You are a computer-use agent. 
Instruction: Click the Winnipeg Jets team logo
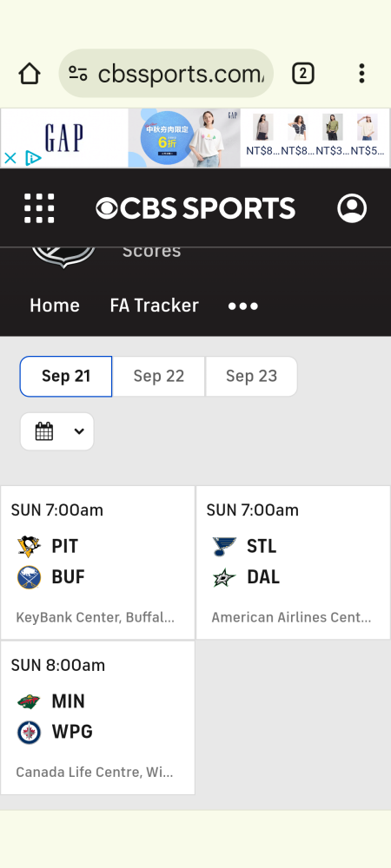tap(29, 733)
